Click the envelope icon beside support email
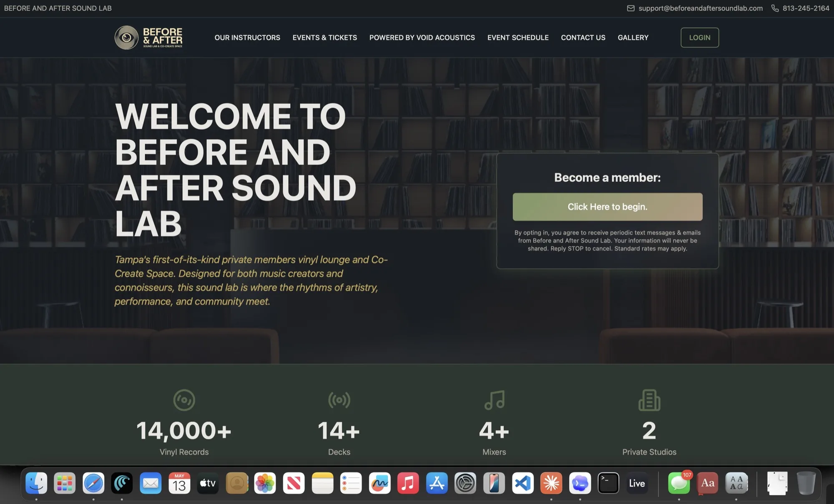The width and height of the screenshot is (834, 504). [631, 8]
